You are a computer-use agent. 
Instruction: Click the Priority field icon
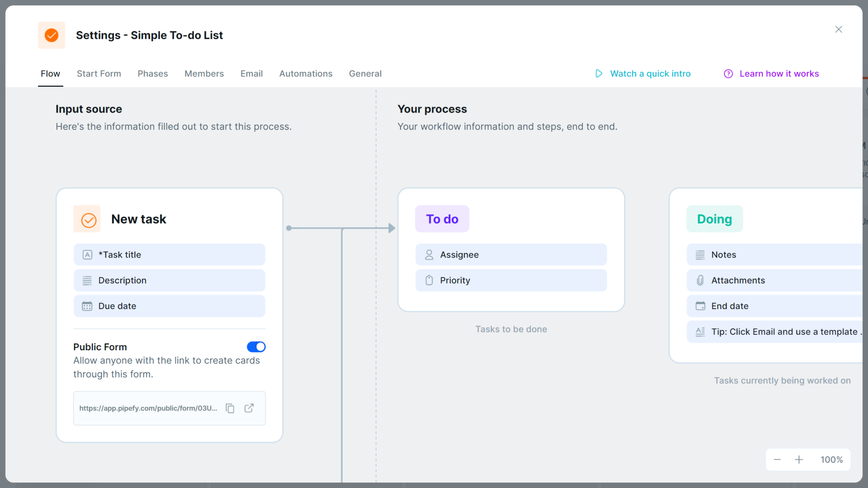tap(429, 280)
